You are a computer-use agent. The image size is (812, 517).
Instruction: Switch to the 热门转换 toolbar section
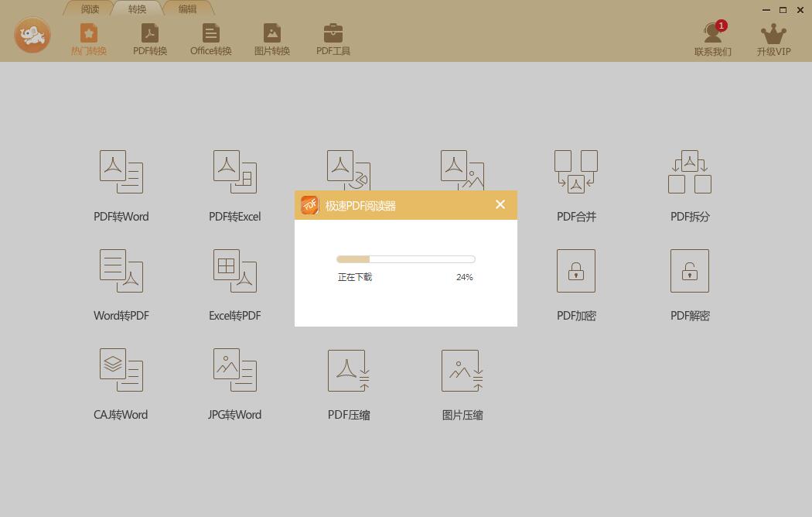[x=88, y=38]
